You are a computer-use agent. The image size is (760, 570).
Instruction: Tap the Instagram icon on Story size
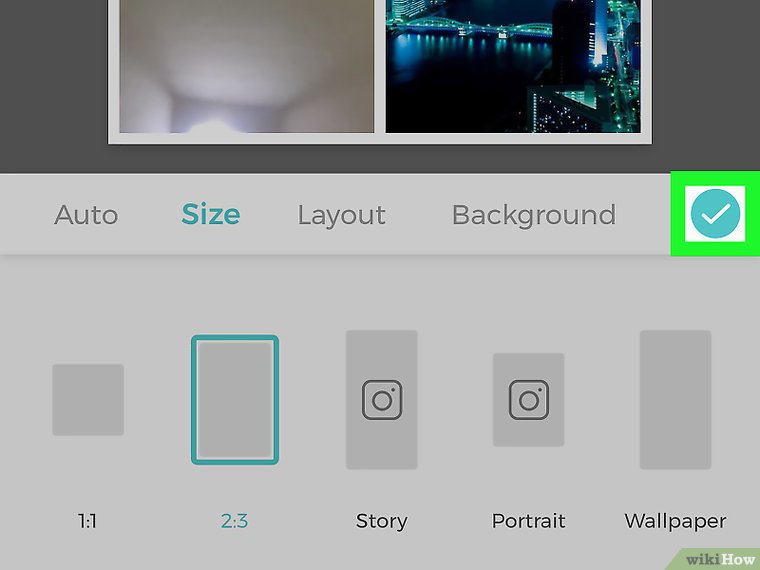pyautogui.click(x=381, y=400)
